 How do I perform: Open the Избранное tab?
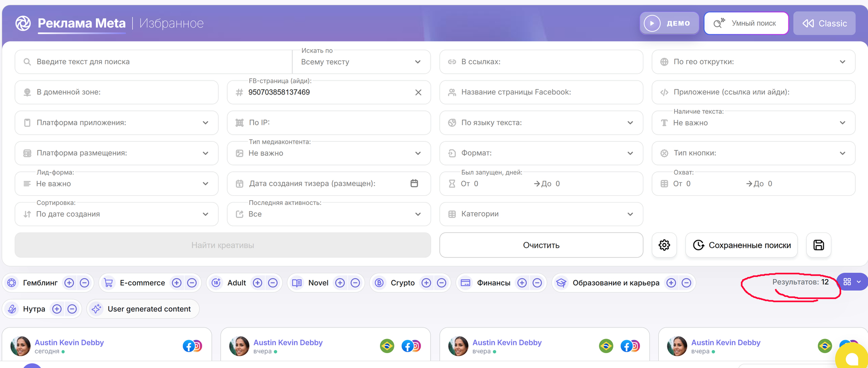pyautogui.click(x=171, y=23)
